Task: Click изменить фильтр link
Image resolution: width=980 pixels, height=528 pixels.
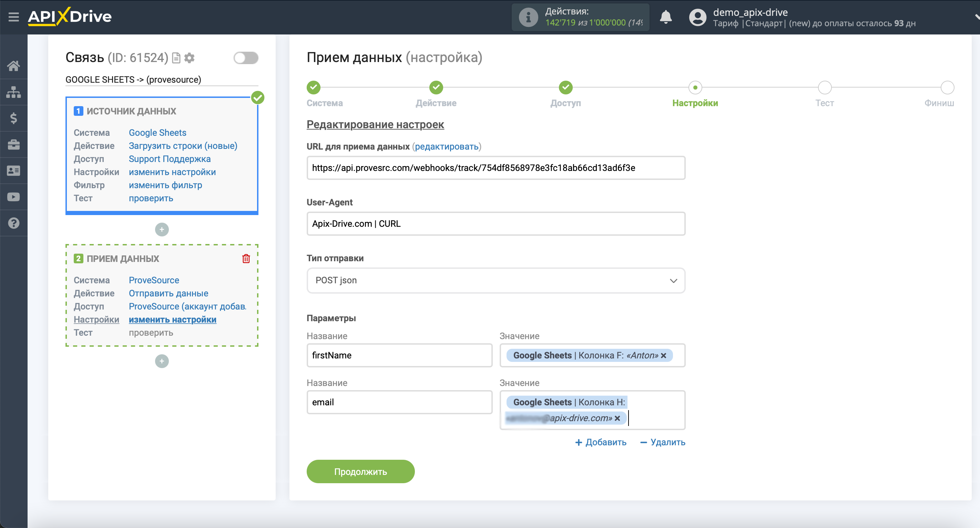Action: [165, 185]
